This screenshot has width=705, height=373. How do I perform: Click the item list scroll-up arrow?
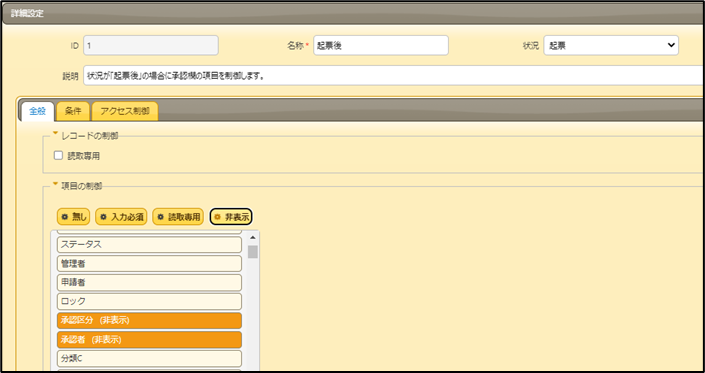[253, 237]
